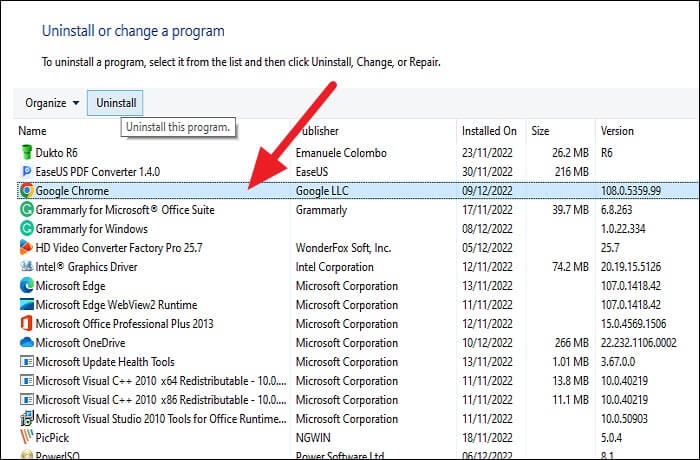The width and height of the screenshot is (700, 460).
Task: Select Grammarly for Microsoft Office Suite row
Action: (x=125, y=210)
